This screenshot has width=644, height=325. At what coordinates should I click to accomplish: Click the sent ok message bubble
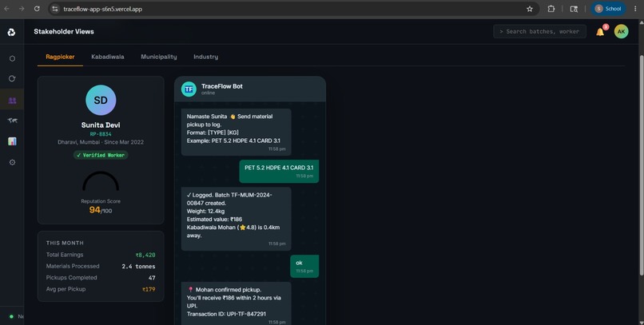pyautogui.click(x=304, y=266)
